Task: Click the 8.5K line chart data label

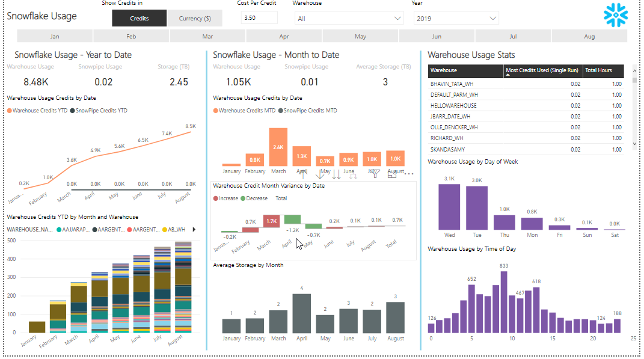Action: tap(191, 126)
